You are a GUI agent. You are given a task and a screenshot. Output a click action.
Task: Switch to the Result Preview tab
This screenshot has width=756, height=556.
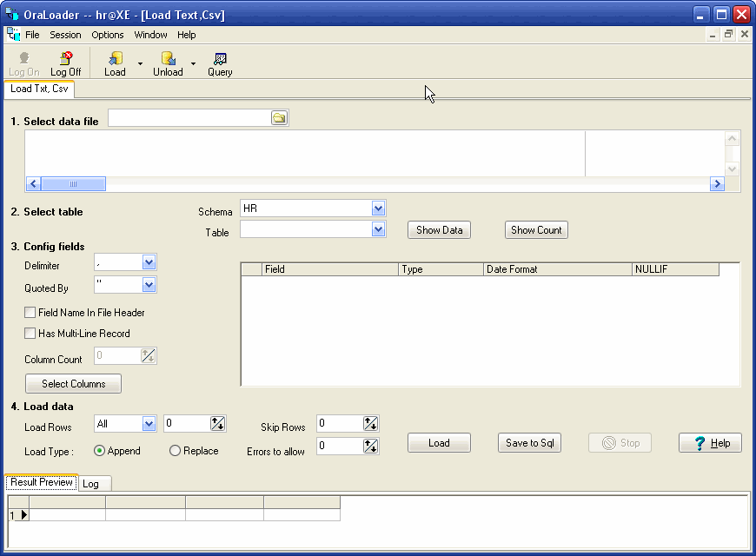(x=42, y=482)
